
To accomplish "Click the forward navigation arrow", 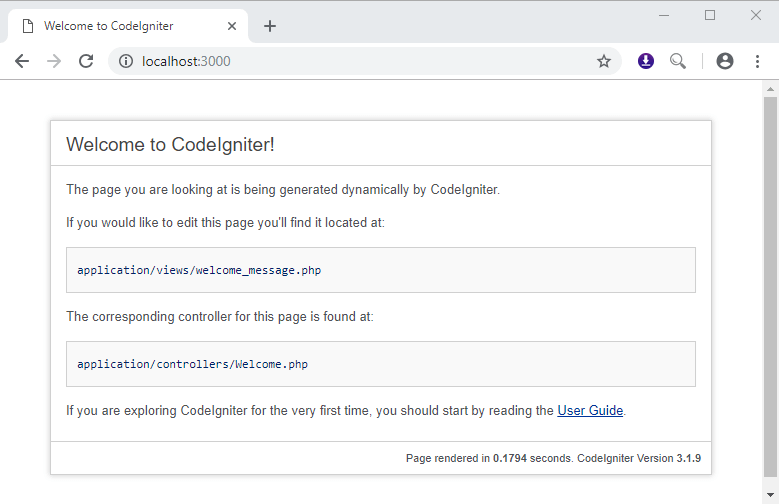I will [54, 61].
